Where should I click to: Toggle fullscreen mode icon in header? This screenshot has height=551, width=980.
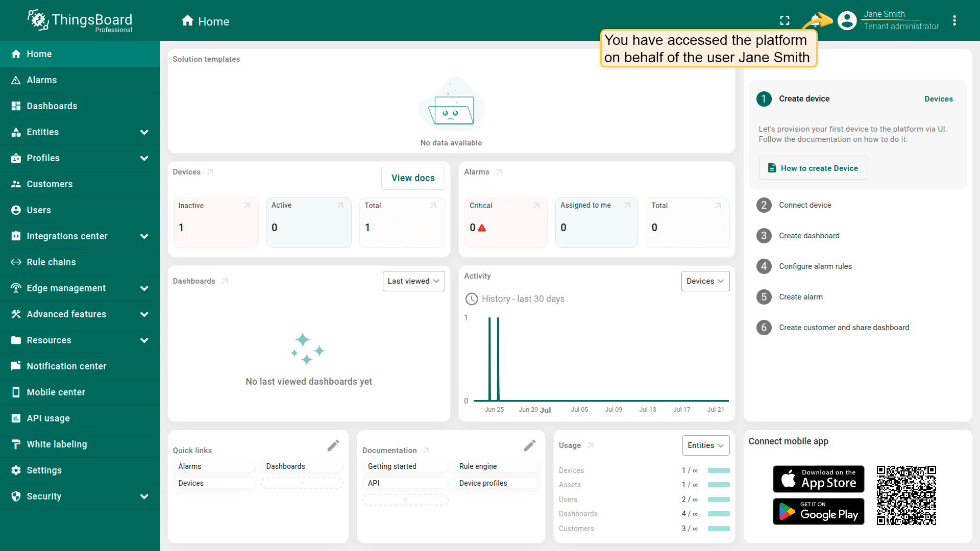coord(785,20)
